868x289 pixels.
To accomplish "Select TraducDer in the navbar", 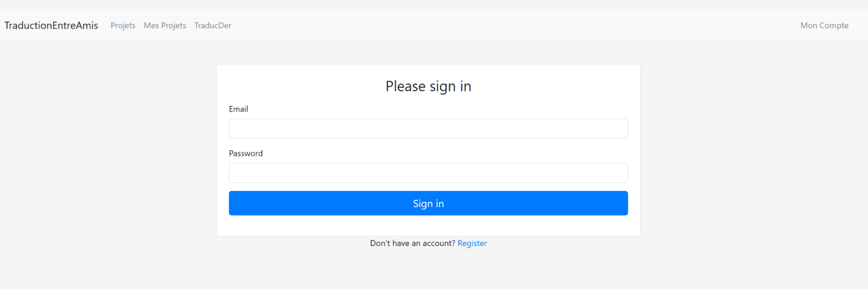I will (x=213, y=25).
